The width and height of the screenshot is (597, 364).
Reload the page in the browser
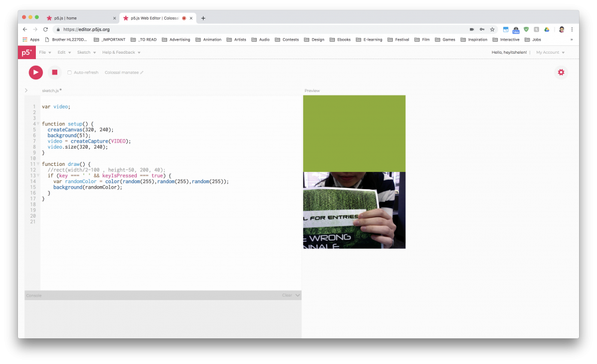point(45,29)
